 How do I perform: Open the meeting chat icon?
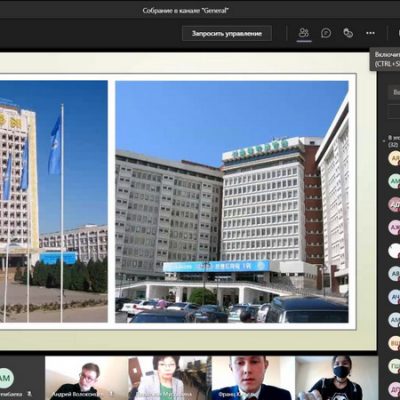point(326,33)
